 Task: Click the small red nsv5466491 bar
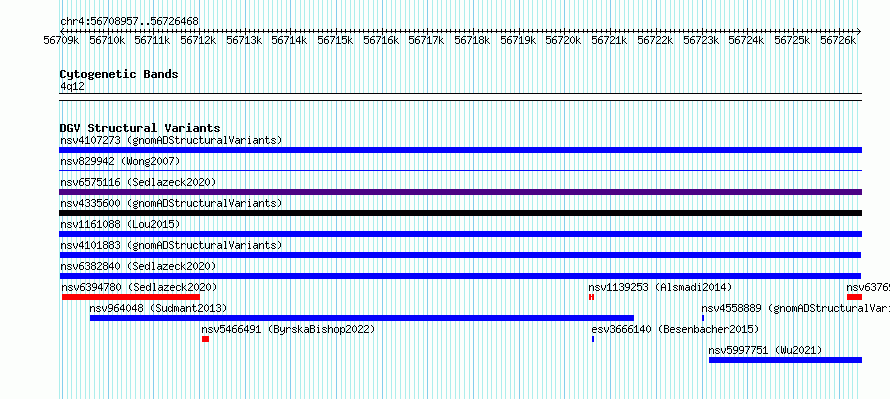[205, 339]
